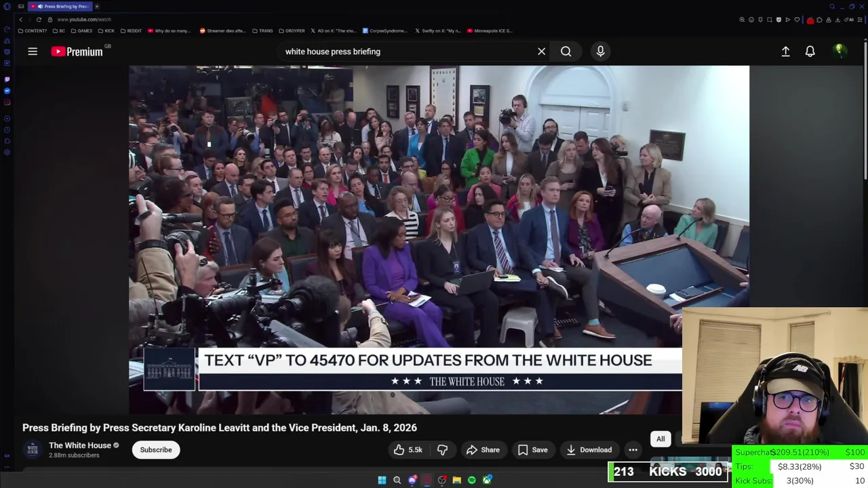Share the press briefing video
868x488 pixels.
point(483,450)
